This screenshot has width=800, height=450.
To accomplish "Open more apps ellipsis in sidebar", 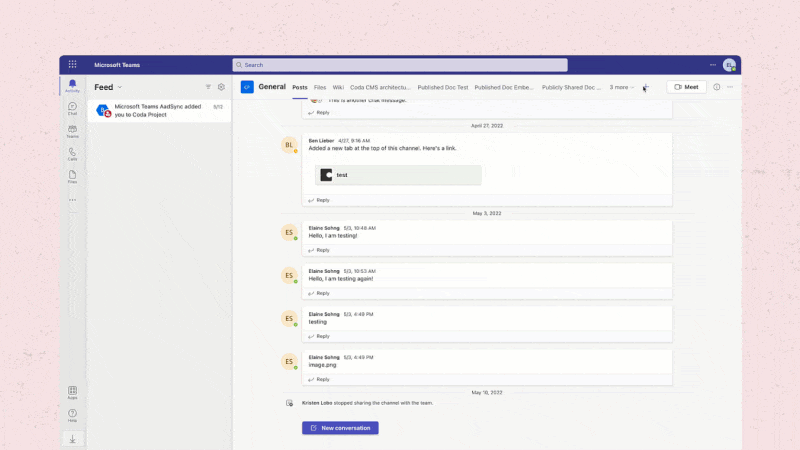I will pyautogui.click(x=72, y=199).
